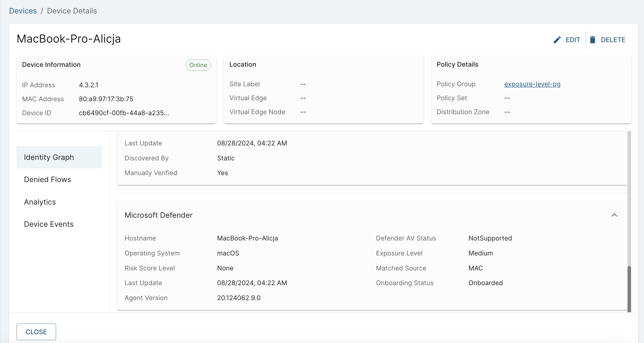This screenshot has width=644, height=343.
Task: Click the pencil Edit icon
Action: 557,40
